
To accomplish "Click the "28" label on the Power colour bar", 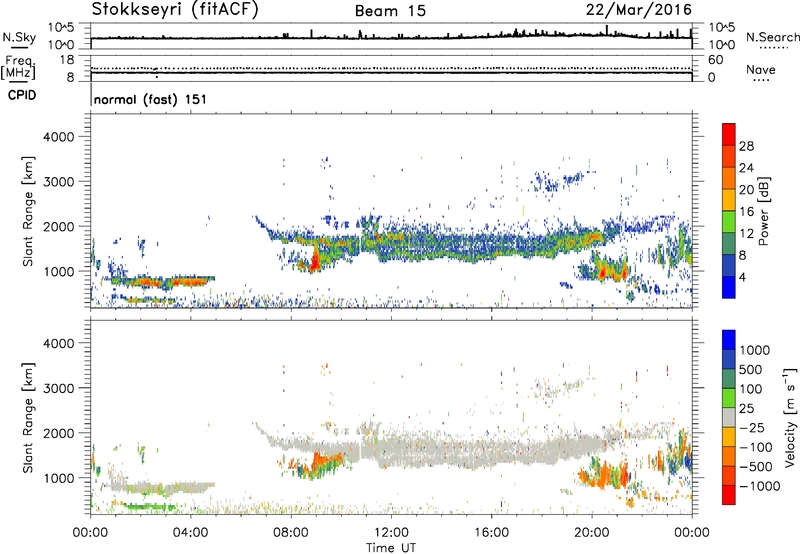I will (746, 146).
